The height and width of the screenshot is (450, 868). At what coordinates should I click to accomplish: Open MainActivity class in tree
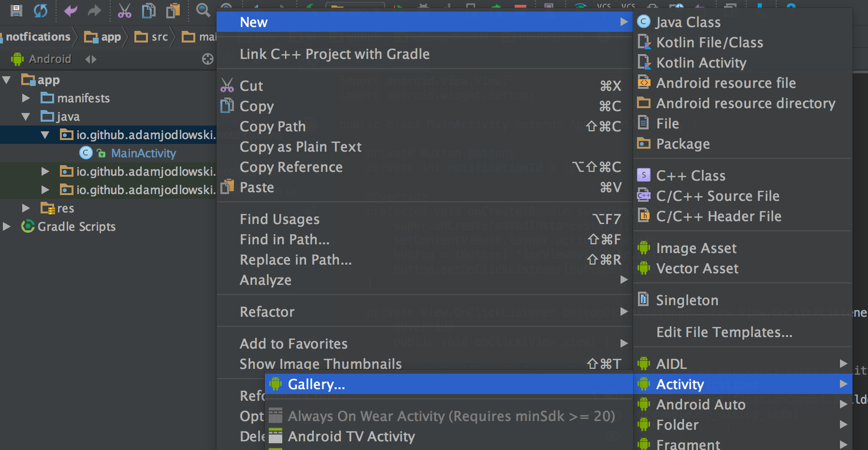[144, 153]
